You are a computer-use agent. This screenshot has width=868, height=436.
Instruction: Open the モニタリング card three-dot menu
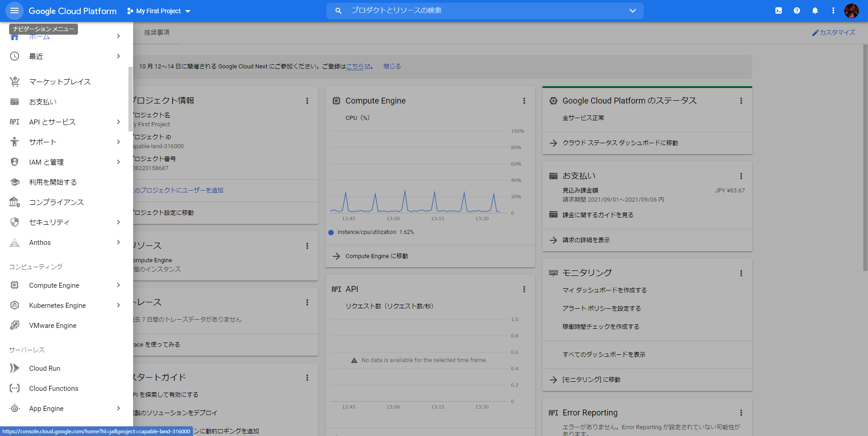[x=741, y=273]
